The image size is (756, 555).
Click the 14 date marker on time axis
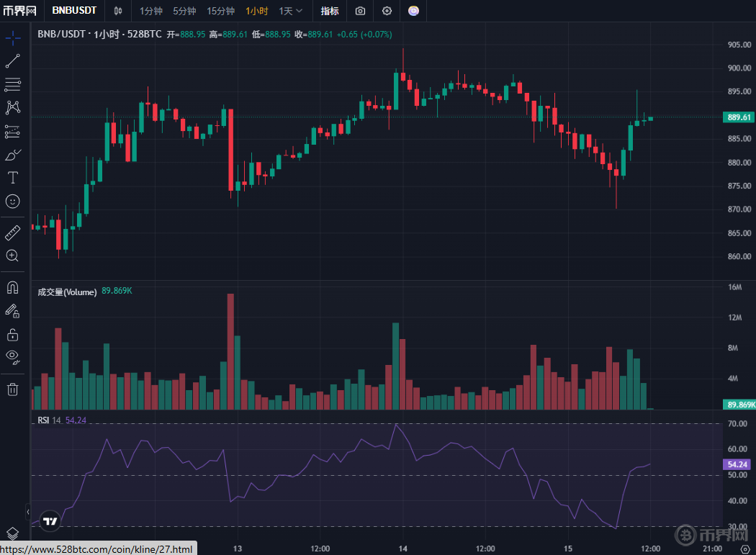coord(402,549)
